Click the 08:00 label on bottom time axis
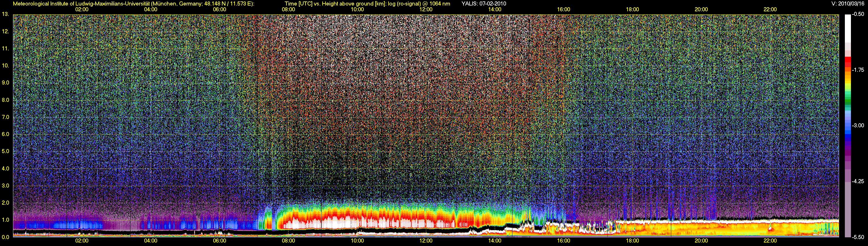868x246 pixels. coord(288,241)
